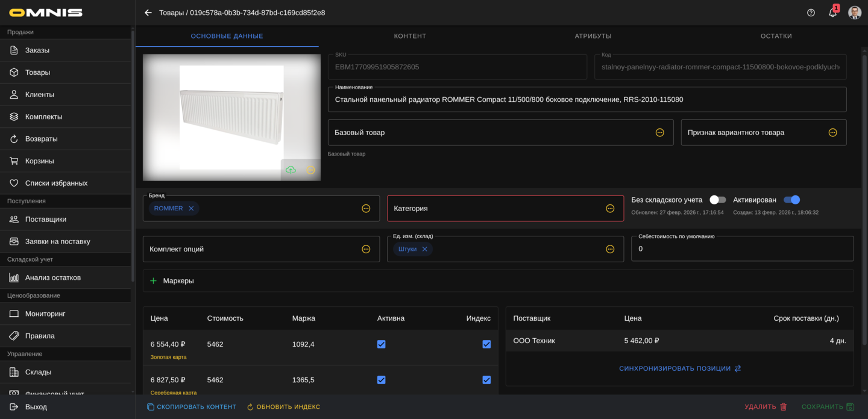Open the Комплект опций selector
Image resolution: width=868 pixels, height=419 pixels.
pos(366,249)
